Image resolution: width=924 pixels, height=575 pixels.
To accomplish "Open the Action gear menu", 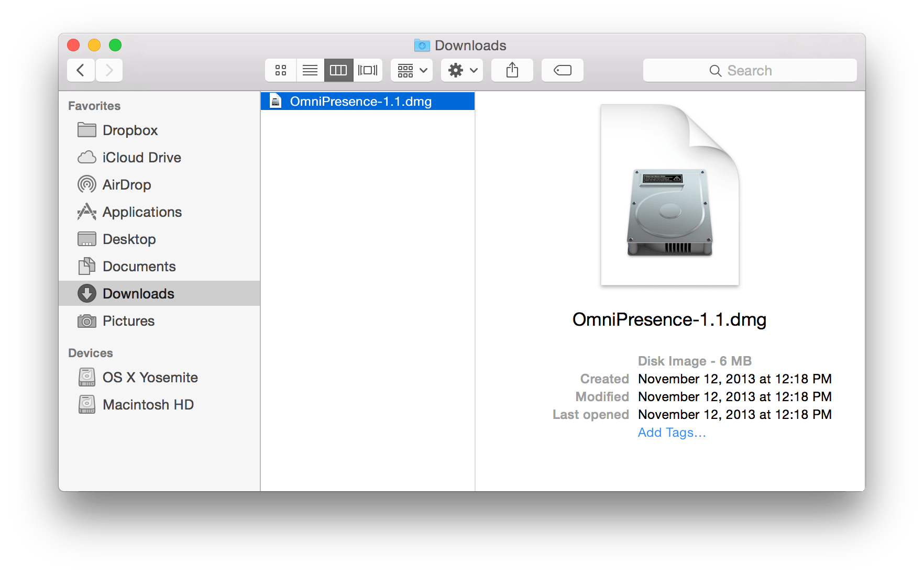I will [462, 70].
